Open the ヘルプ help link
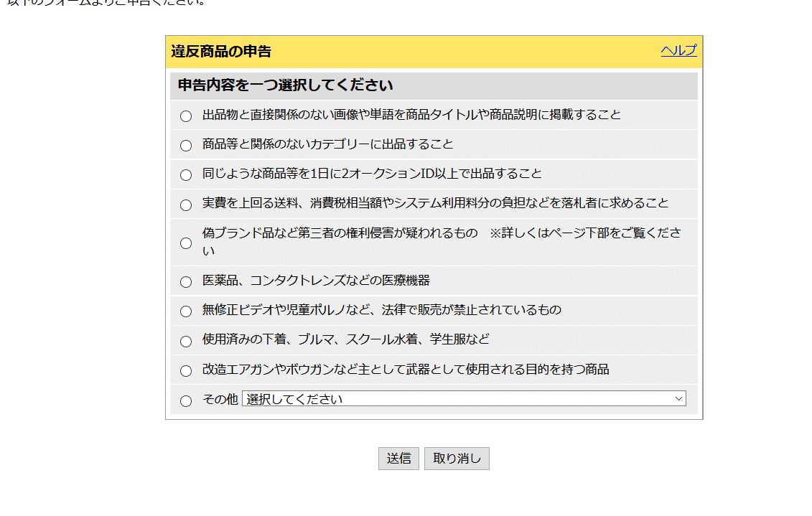Viewport: 812px width, 516px height. point(678,50)
